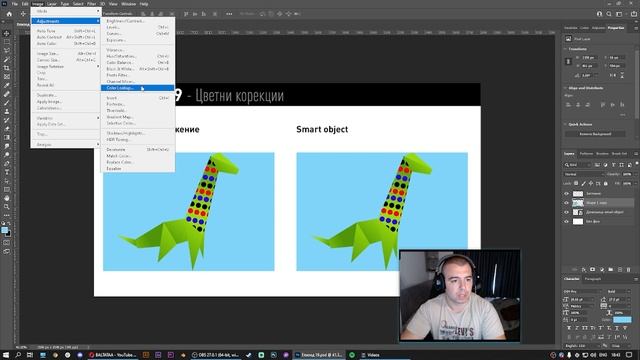Open the font style Bold dropdown
The height and width of the screenshot is (360, 640).
[619, 291]
